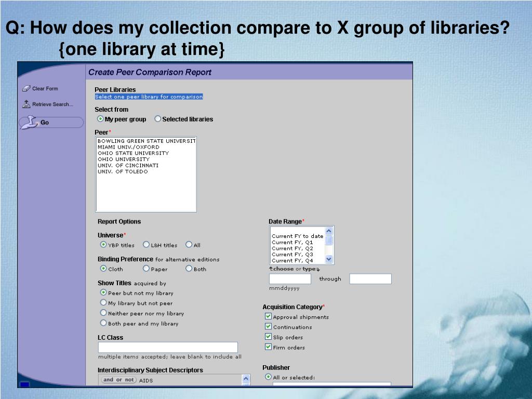Select L&H titles universe option
Screen dimensions: 532x399
pos(146,244)
